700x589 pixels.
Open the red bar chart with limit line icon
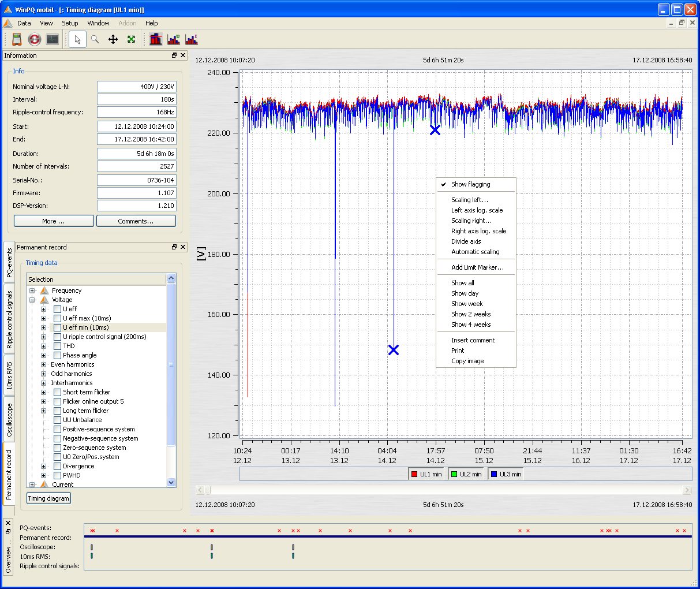[x=155, y=39]
